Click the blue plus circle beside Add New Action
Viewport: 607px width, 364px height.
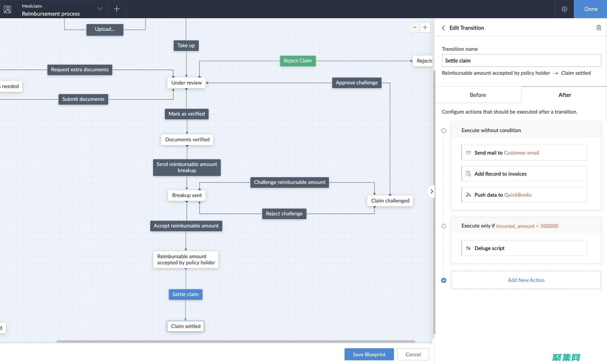click(444, 280)
